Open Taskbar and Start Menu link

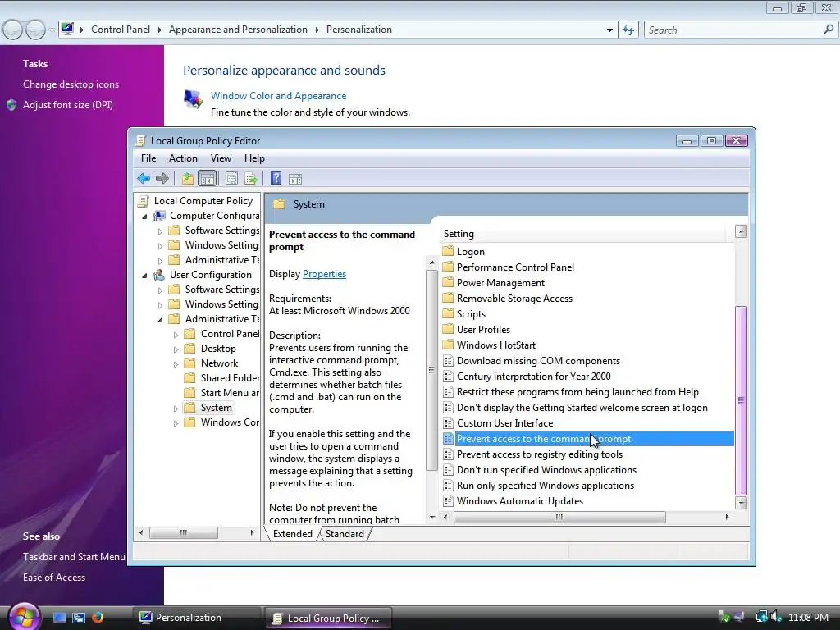74,557
